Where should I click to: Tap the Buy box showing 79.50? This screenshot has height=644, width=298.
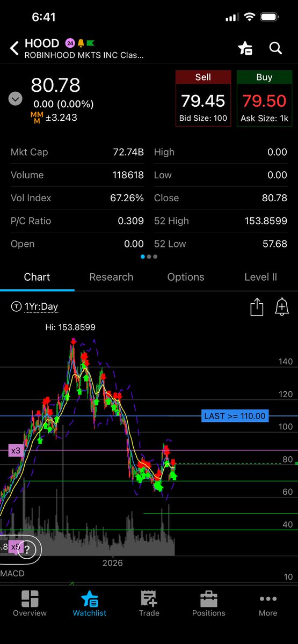click(x=264, y=98)
